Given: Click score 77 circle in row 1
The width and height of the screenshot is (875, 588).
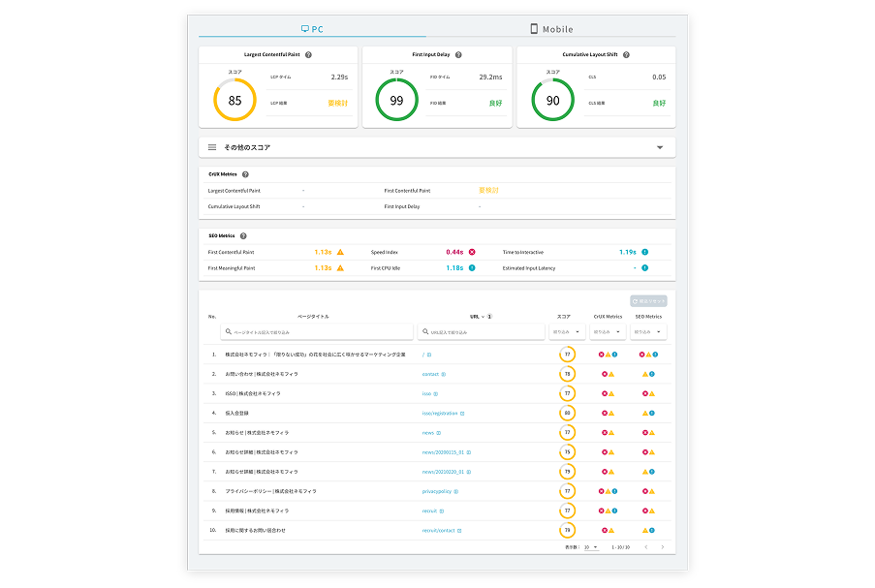Looking at the screenshot, I should pyautogui.click(x=567, y=355).
